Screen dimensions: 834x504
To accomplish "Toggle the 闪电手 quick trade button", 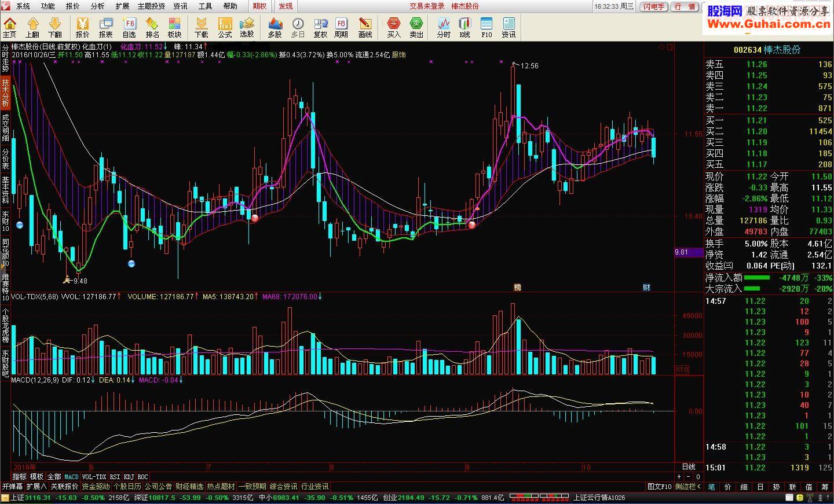I will (x=654, y=6).
